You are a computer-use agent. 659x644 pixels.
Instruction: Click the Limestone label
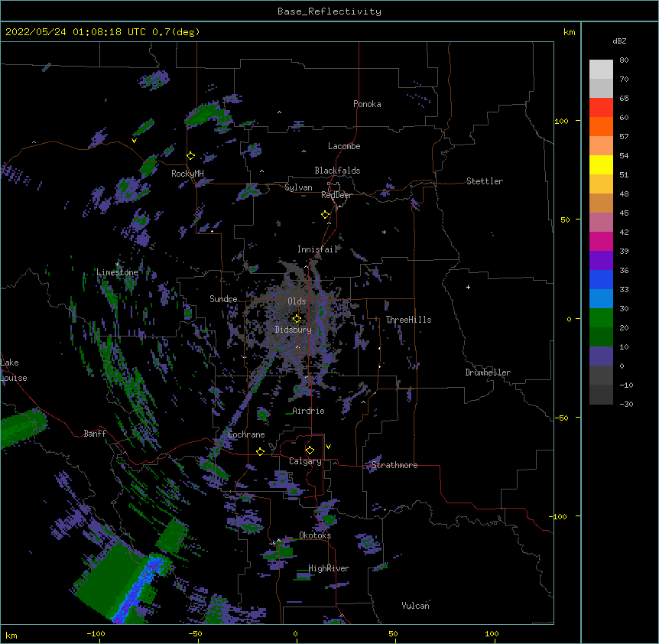click(117, 272)
